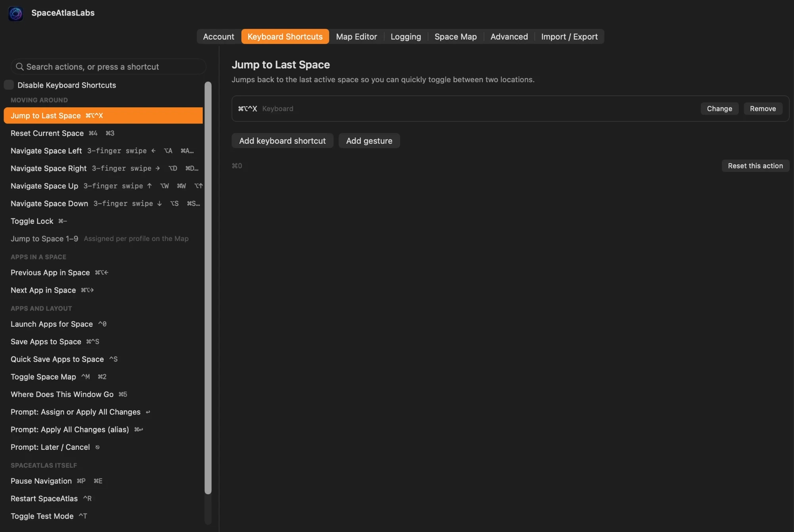Select Previous App in Space action
Image resolution: width=794 pixels, height=532 pixels.
(103, 272)
